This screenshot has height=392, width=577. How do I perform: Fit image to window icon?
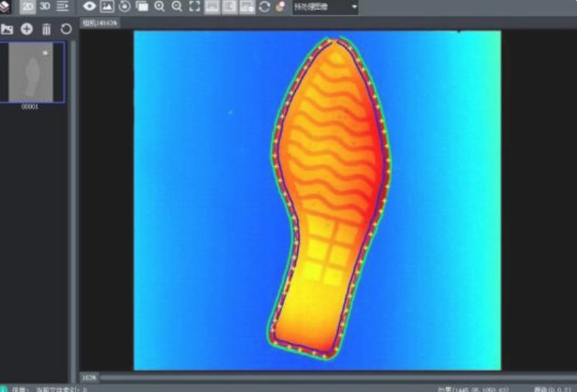[x=194, y=7]
